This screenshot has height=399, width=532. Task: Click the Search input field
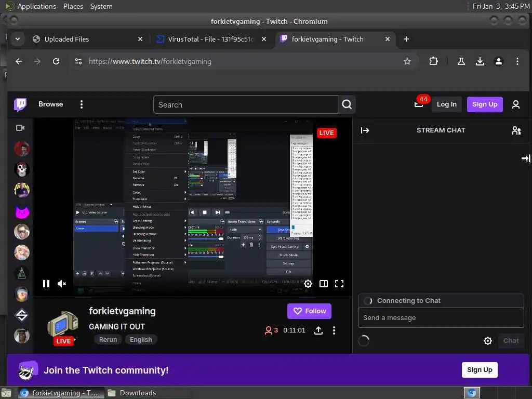click(x=245, y=104)
